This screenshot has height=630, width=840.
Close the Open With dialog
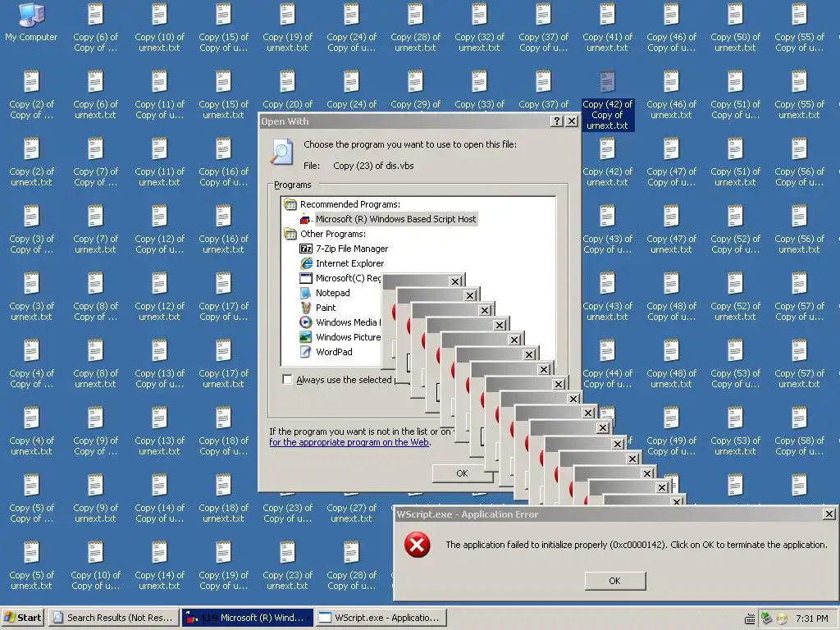click(x=572, y=121)
